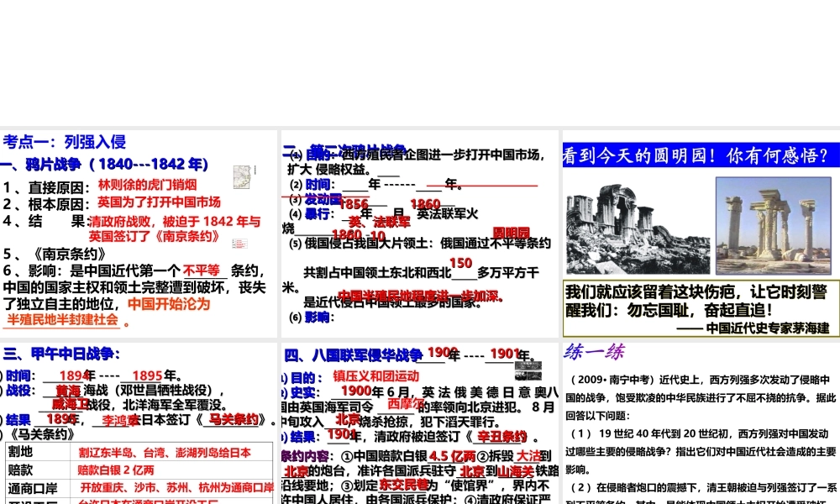Viewport: 840px width, 504px height.
Task: Click the red answer 圆明园 in the second slide
Action: pos(511,233)
